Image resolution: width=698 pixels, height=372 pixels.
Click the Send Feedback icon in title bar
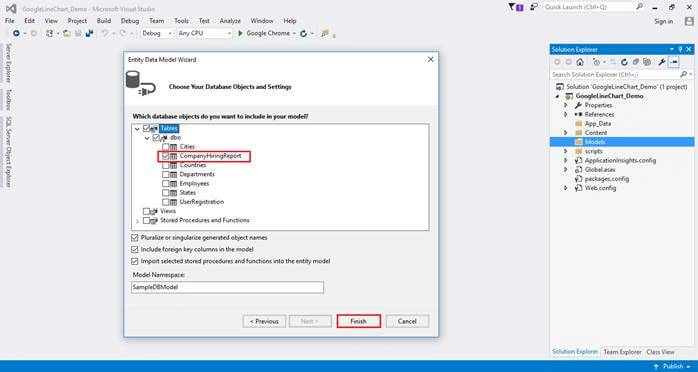[533, 7]
